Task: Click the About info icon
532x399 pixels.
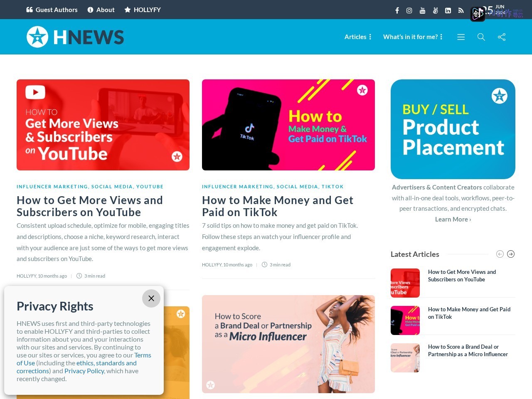Action: pyautogui.click(x=90, y=10)
